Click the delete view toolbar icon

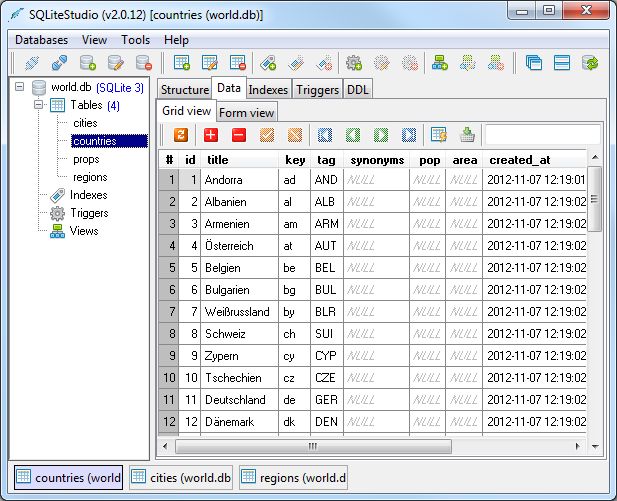tap(495, 63)
